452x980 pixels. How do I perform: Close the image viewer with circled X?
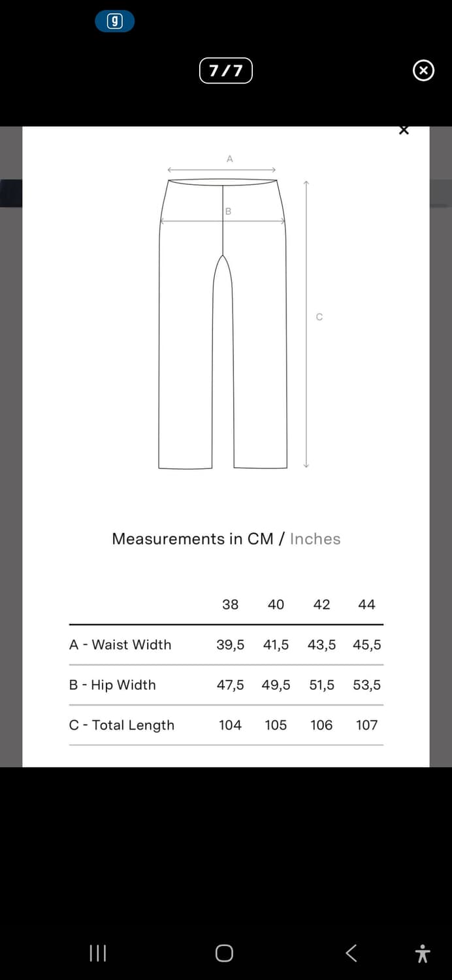click(423, 71)
